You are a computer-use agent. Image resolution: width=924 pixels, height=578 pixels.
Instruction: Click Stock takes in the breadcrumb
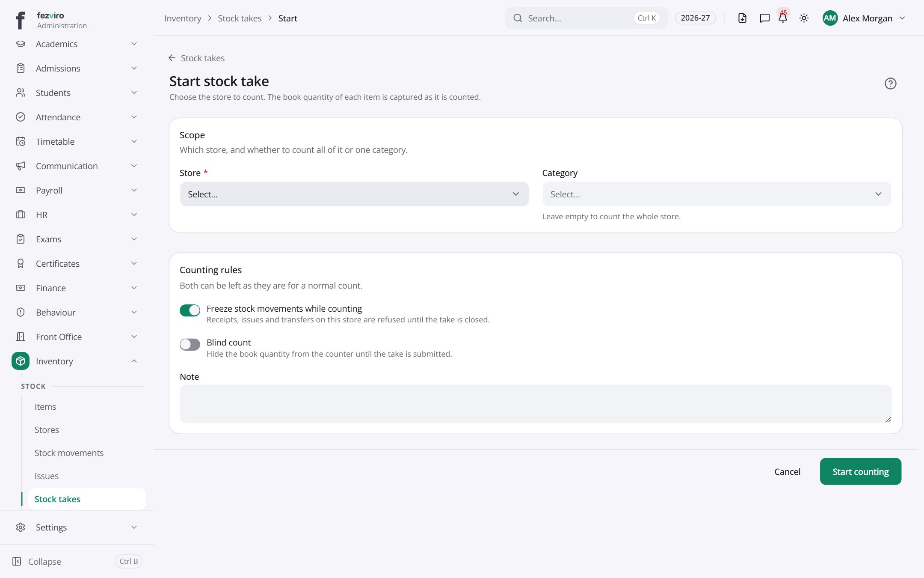240,18
